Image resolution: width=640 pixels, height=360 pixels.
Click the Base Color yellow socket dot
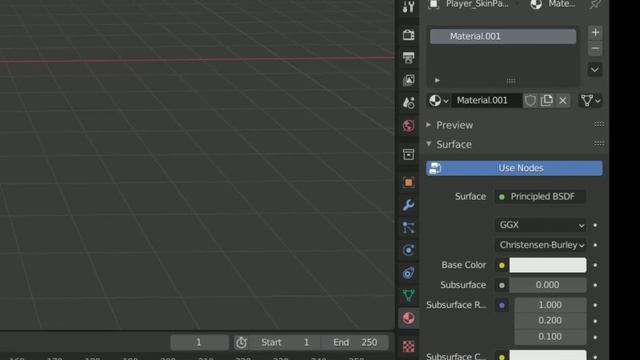pos(502,265)
